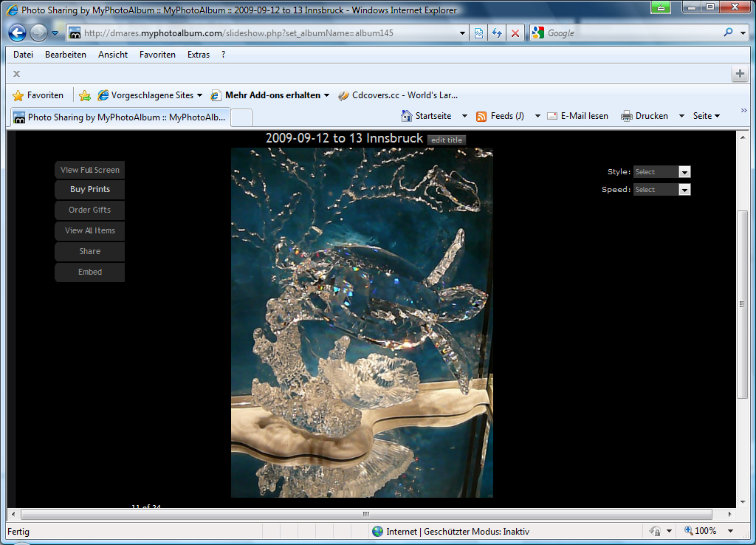Screen dimensions: 756x545
Task: Open the Style select dropdown
Action: click(661, 172)
